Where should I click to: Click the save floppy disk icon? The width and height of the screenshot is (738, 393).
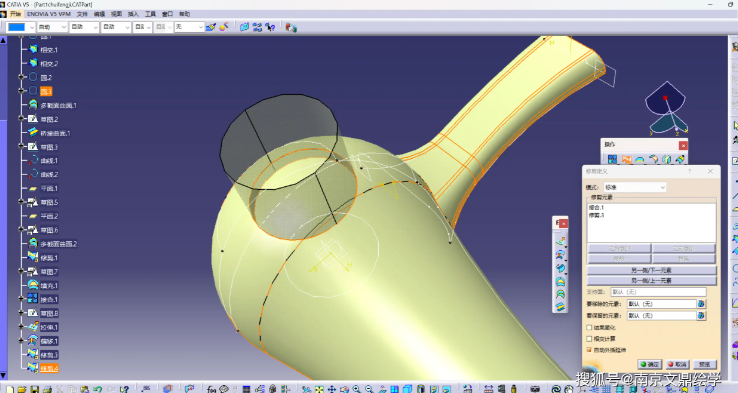[34, 389]
